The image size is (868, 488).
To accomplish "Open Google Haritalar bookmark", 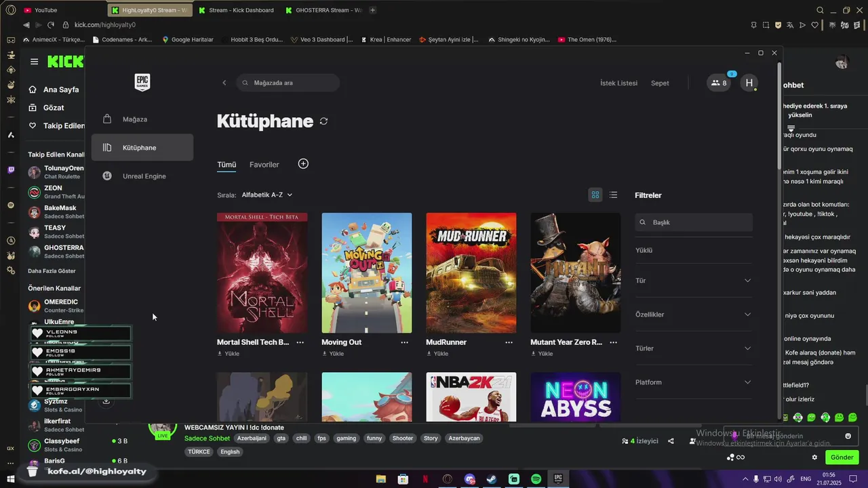I will (188, 39).
